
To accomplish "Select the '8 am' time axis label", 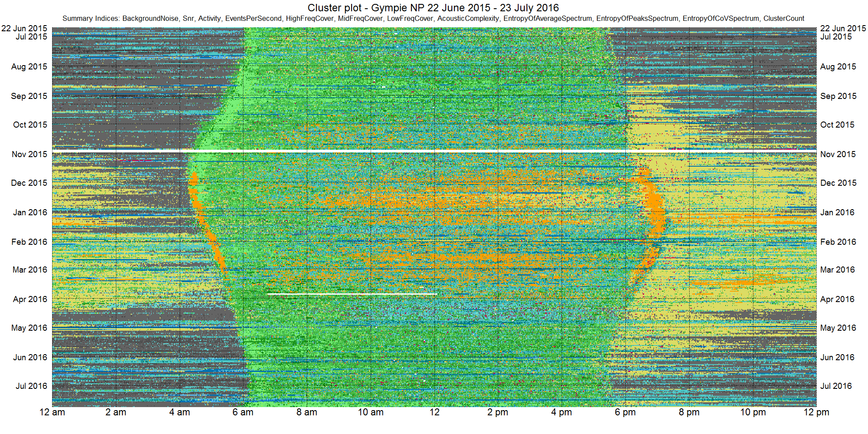I will point(307,412).
